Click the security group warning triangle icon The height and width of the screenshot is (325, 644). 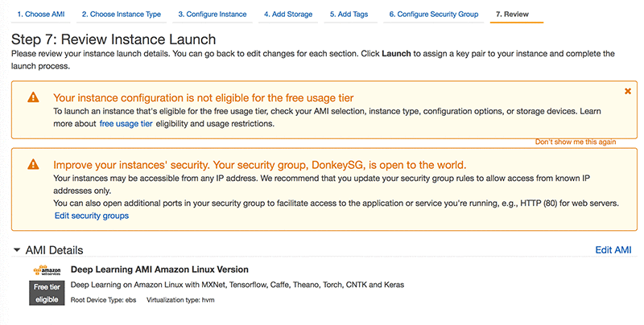(33, 164)
